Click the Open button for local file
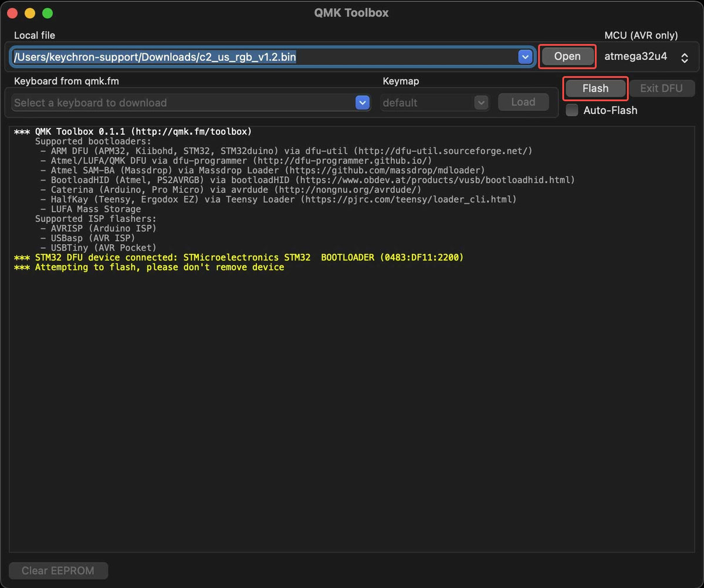704x588 pixels. point(567,56)
